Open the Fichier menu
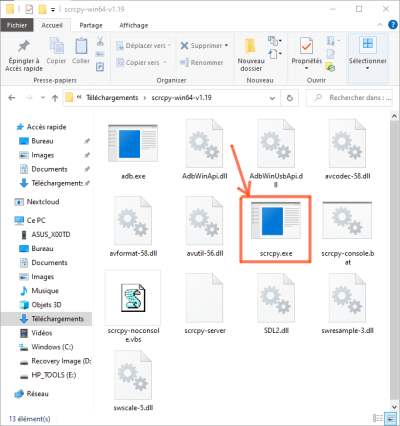The height and width of the screenshot is (426, 400). [17, 25]
